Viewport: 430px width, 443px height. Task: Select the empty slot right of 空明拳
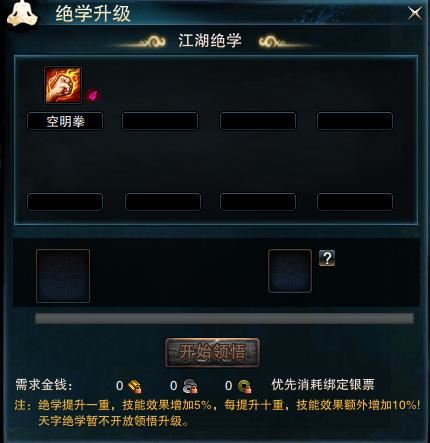point(160,121)
